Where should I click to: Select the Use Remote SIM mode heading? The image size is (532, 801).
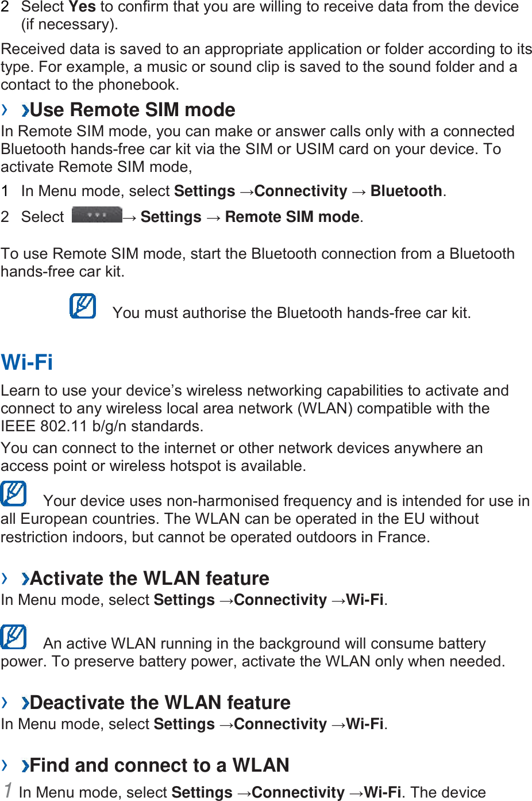pyautogui.click(x=133, y=110)
